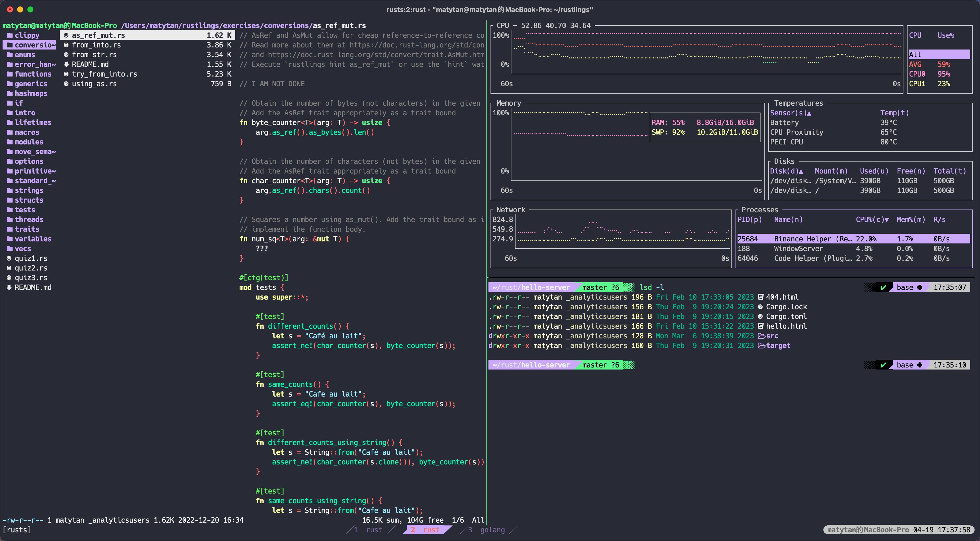Click the Rust file icon beside from_into.rs
Screen dimensions: 980x541
coord(66,45)
